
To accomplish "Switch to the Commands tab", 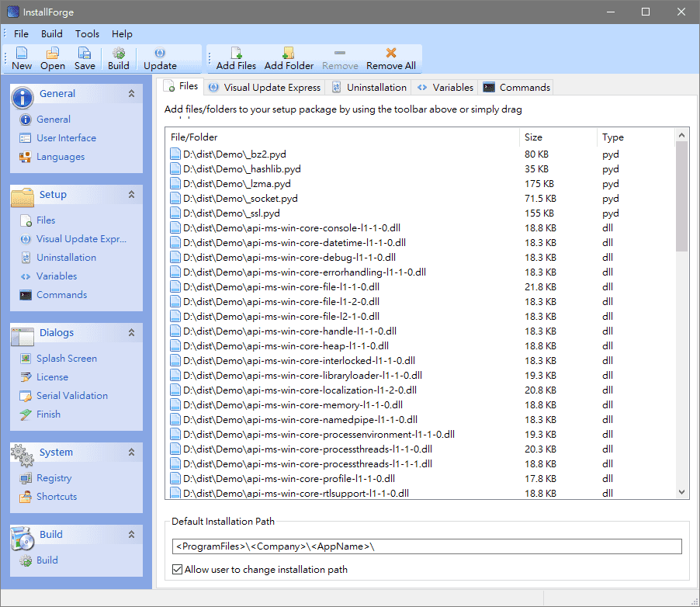I will click(516, 88).
